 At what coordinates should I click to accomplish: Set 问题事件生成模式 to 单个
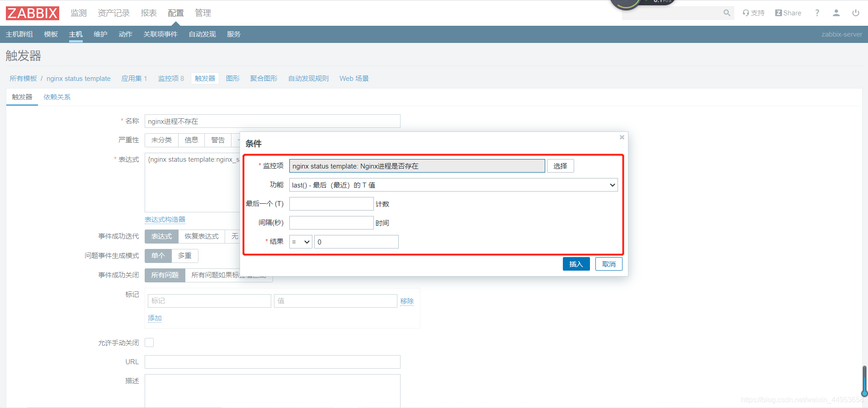[158, 256]
